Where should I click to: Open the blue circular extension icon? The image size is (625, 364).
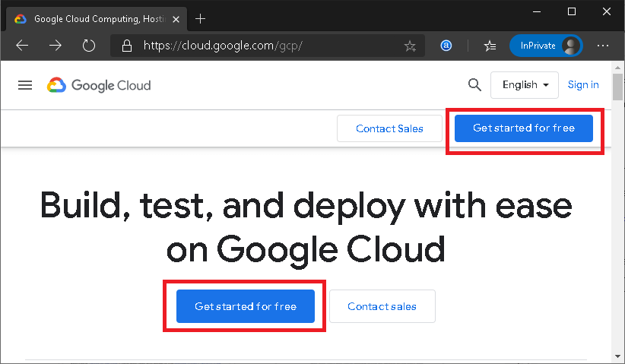click(x=446, y=46)
